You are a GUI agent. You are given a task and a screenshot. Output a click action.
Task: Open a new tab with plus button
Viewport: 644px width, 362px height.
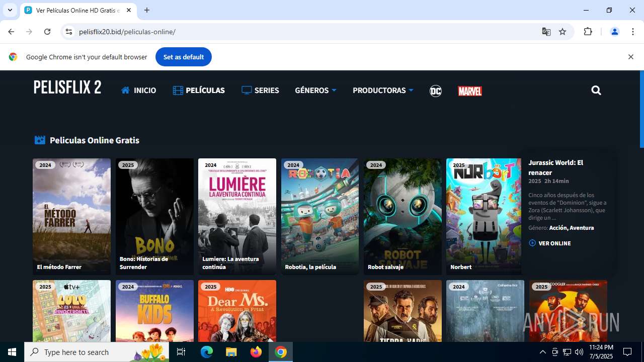tap(147, 10)
